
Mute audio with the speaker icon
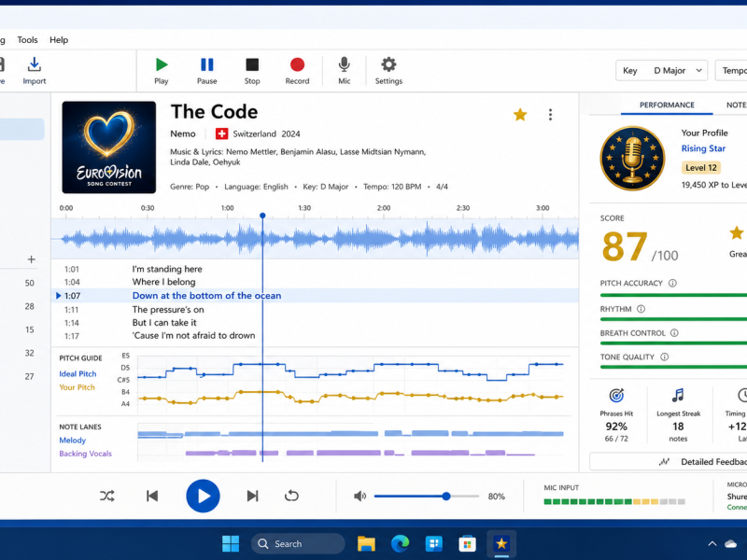(359, 497)
